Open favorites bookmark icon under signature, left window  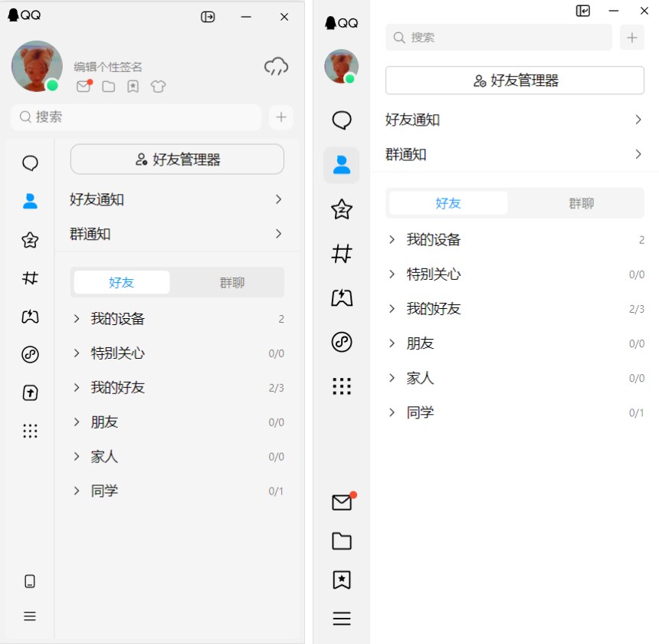point(133,87)
